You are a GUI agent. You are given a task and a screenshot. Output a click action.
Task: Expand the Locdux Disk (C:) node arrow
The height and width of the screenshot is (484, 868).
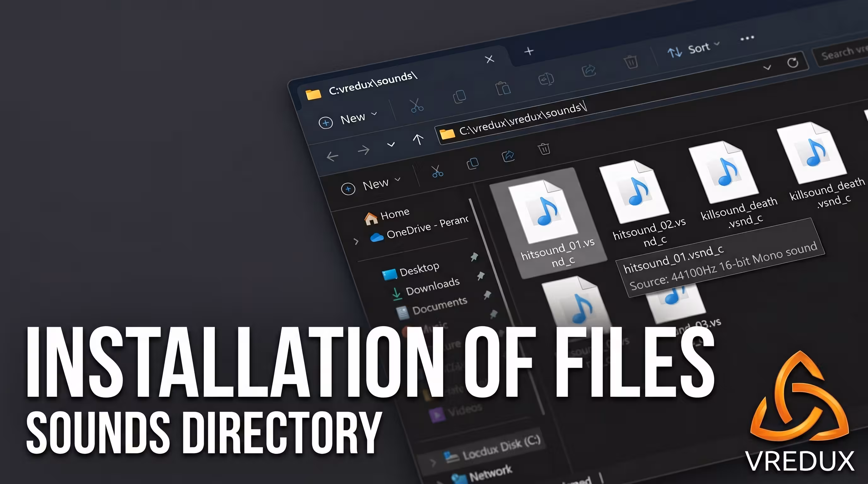click(433, 463)
